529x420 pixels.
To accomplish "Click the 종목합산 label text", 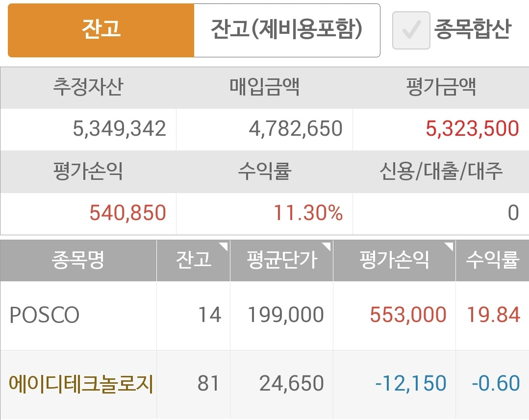I will (x=472, y=29).
